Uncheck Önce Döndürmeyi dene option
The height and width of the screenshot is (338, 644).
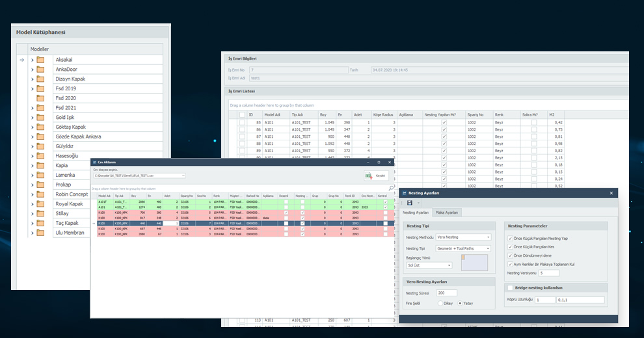coord(510,255)
